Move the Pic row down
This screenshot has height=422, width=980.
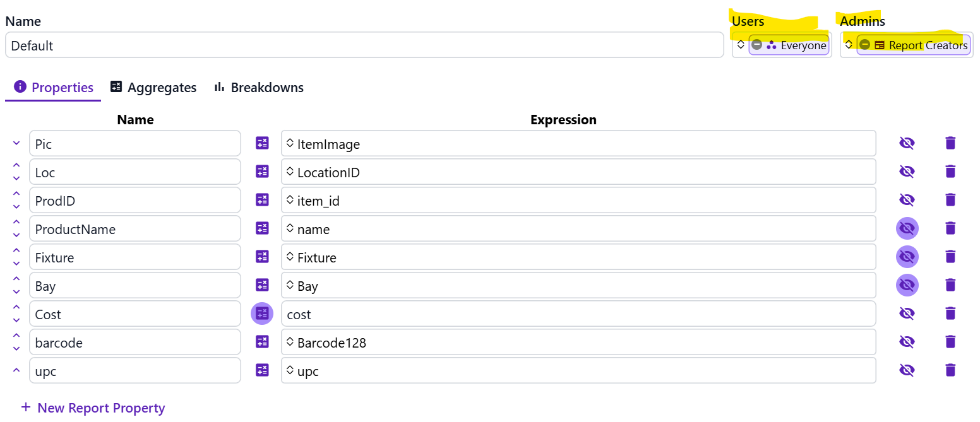click(x=16, y=143)
